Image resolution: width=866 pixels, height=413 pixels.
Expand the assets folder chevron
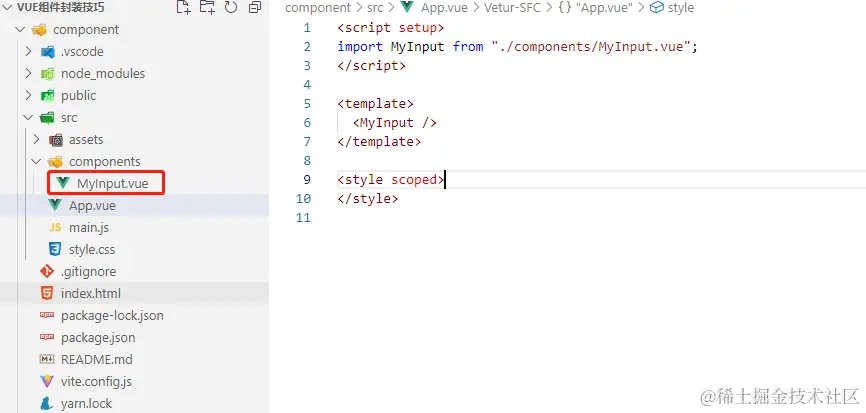coord(37,140)
